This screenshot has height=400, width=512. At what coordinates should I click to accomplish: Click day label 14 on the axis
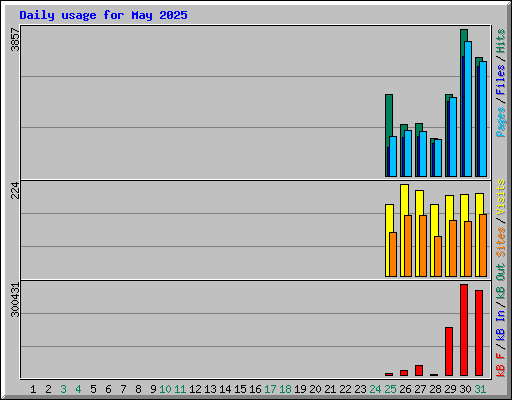(x=225, y=389)
